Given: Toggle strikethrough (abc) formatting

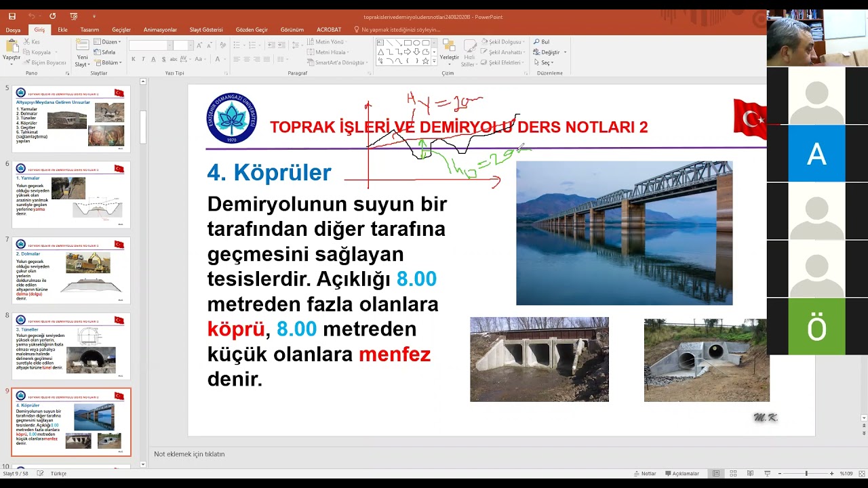Looking at the screenshot, I should point(172,60).
